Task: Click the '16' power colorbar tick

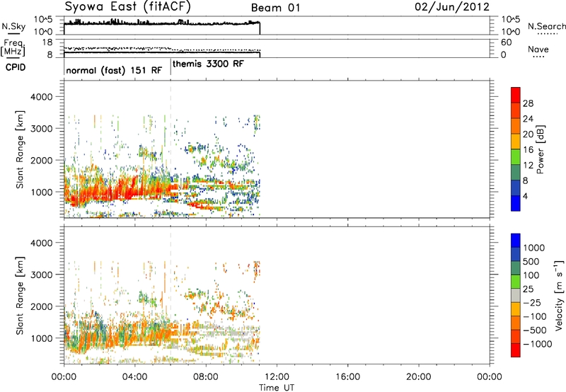Action: 528,150
